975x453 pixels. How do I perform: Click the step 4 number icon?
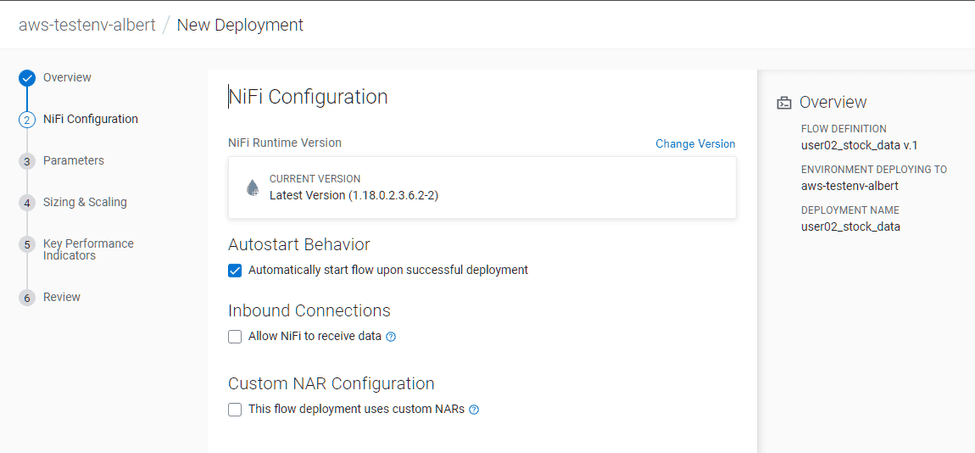point(27,203)
